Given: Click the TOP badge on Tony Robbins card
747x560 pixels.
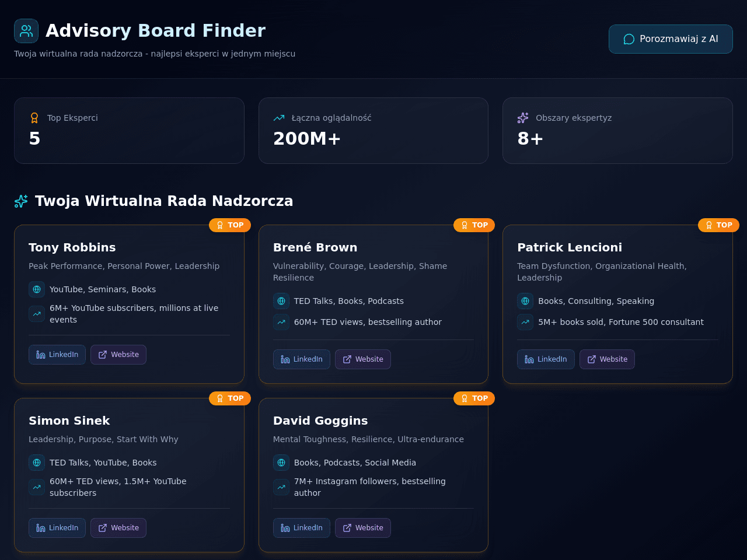Looking at the screenshot, I should 230,225.
